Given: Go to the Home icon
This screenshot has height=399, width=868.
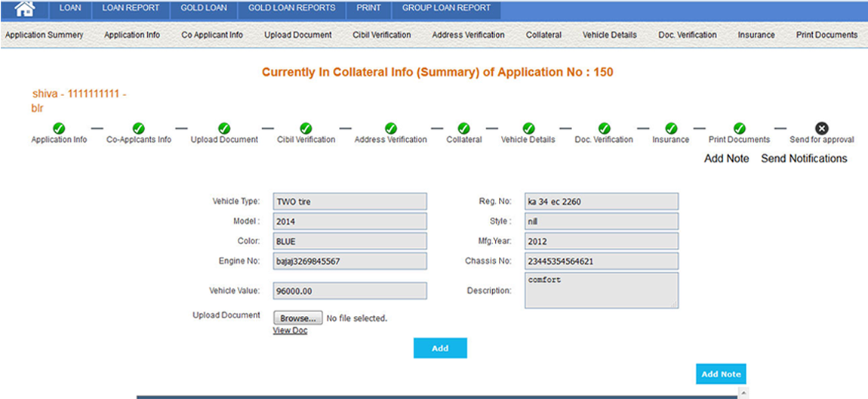Looking at the screenshot, I should coord(24,8).
